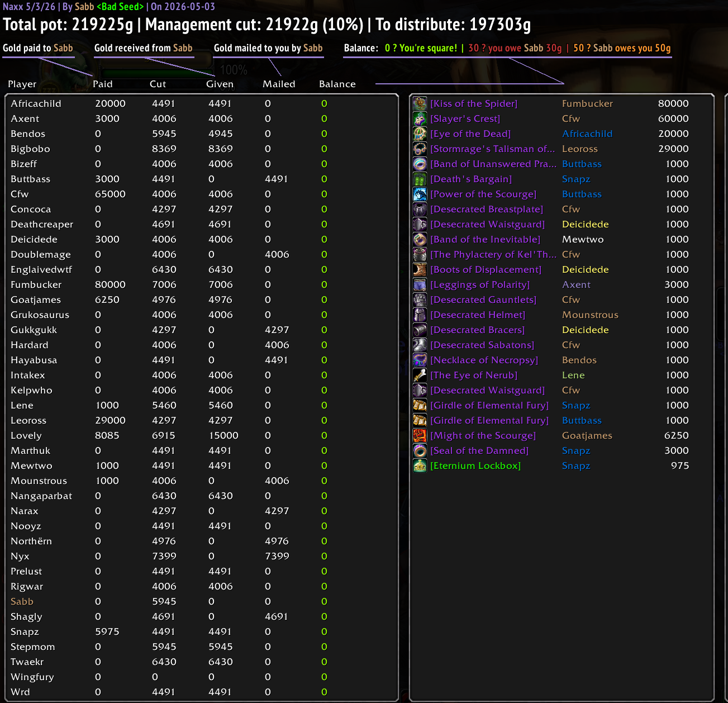Click the Eye of the Dead icon
728x703 pixels.
[420, 134]
